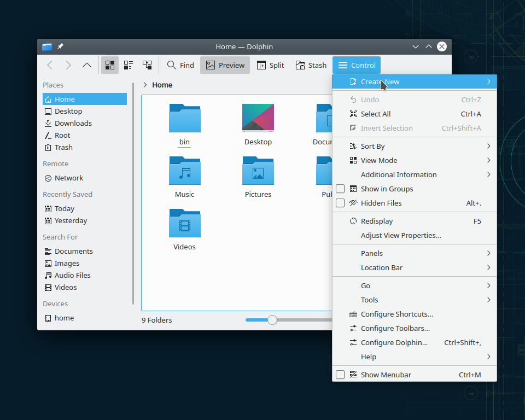525x420 pixels.
Task: Expand the View Mode submenu
Action: click(414, 160)
